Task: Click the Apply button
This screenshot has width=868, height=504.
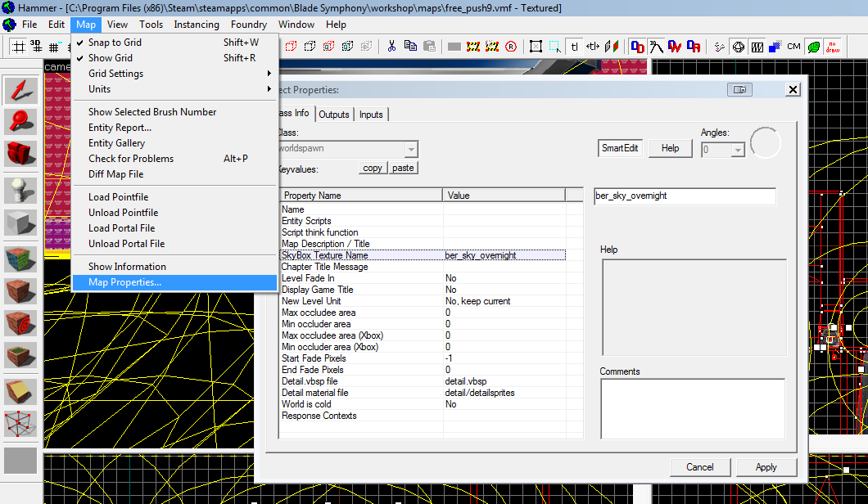Action: coord(766,467)
